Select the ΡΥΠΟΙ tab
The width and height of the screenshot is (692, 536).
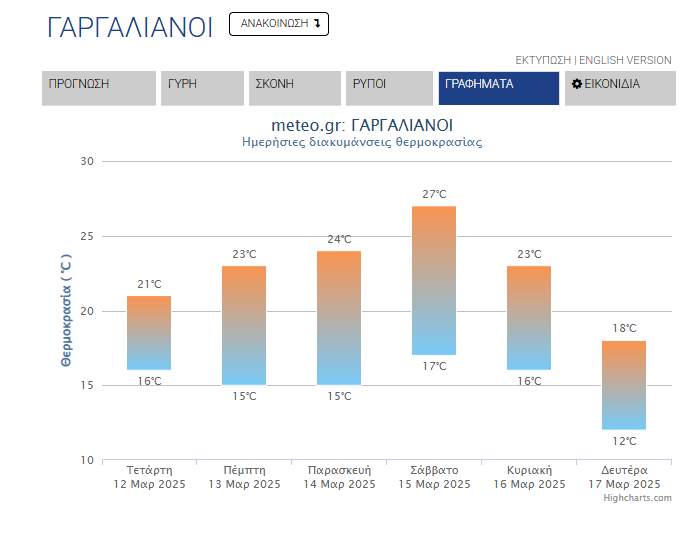389,88
